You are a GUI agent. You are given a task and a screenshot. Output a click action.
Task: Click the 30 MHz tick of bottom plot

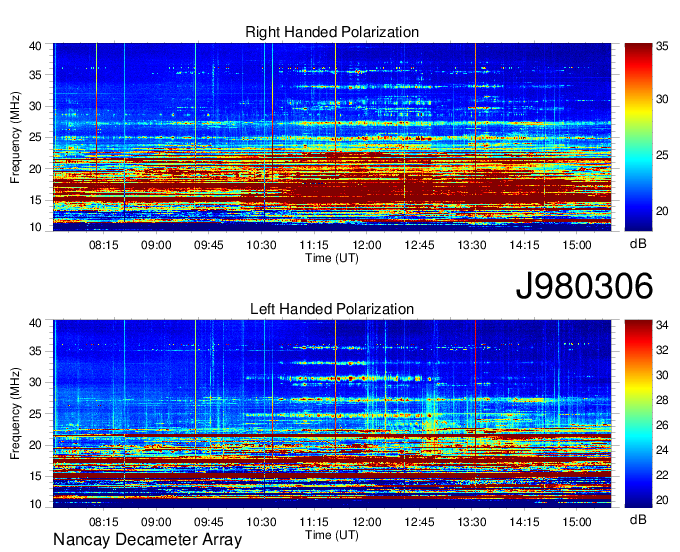point(35,382)
